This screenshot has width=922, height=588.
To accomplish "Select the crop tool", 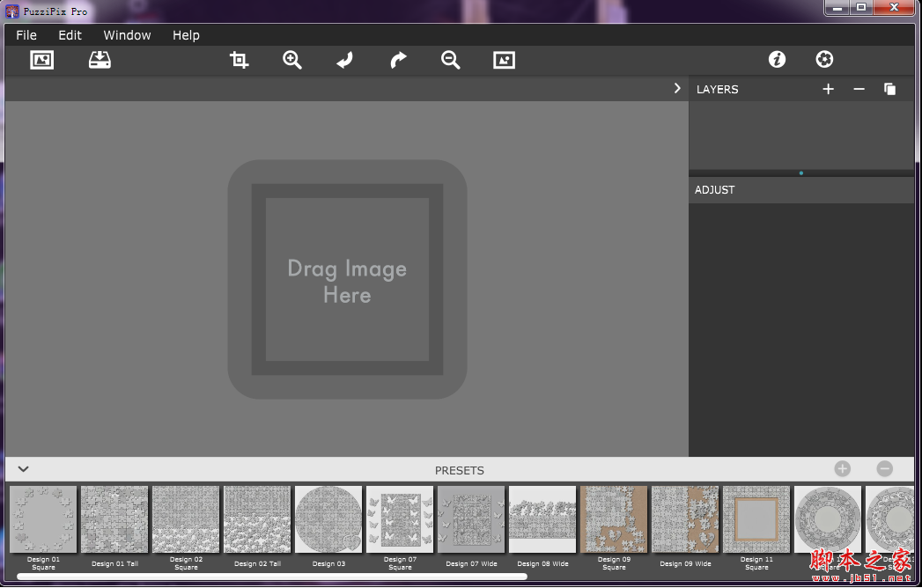I will pyautogui.click(x=239, y=60).
